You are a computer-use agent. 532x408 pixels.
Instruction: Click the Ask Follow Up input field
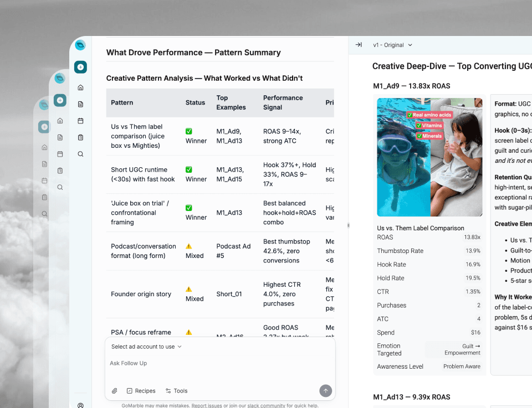coord(220,363)
